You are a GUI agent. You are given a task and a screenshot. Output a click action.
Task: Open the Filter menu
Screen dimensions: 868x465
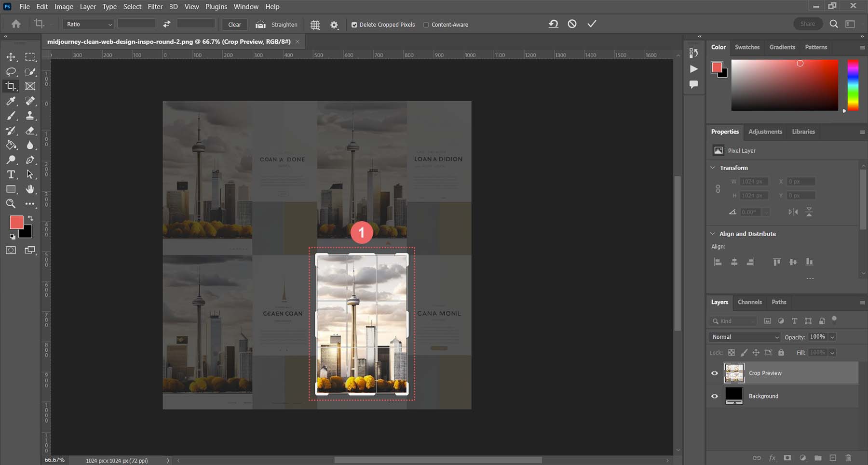pos(155,7)
